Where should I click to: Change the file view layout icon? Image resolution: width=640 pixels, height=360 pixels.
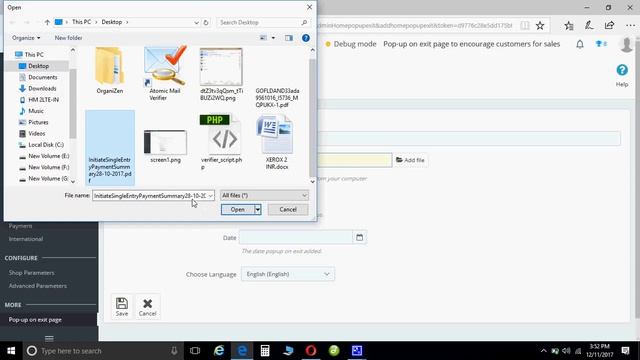click(263, 38)
